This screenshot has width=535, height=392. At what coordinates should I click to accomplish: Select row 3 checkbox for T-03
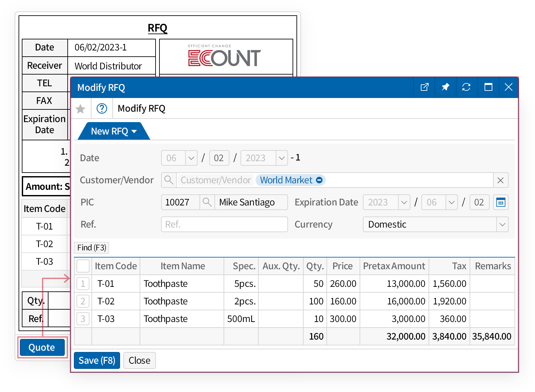[x=83, y=319]
